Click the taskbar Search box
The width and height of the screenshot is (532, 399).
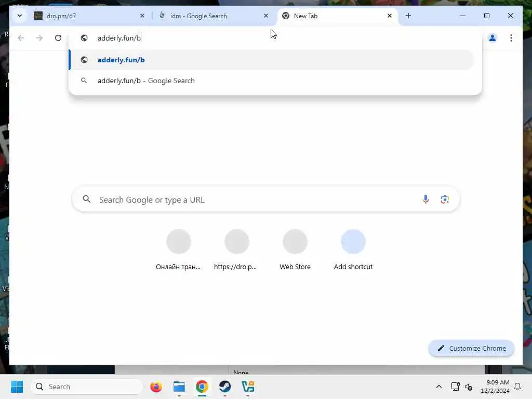(87, 387)
